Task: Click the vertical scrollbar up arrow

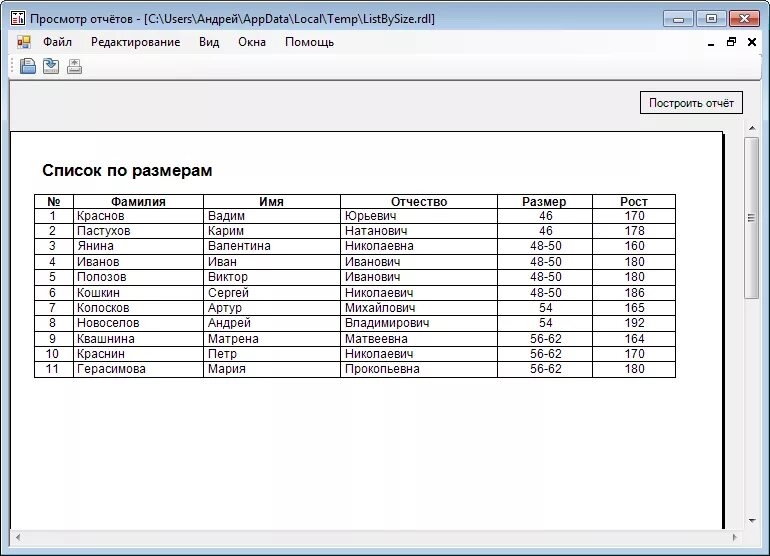Action: pos(752,128)
